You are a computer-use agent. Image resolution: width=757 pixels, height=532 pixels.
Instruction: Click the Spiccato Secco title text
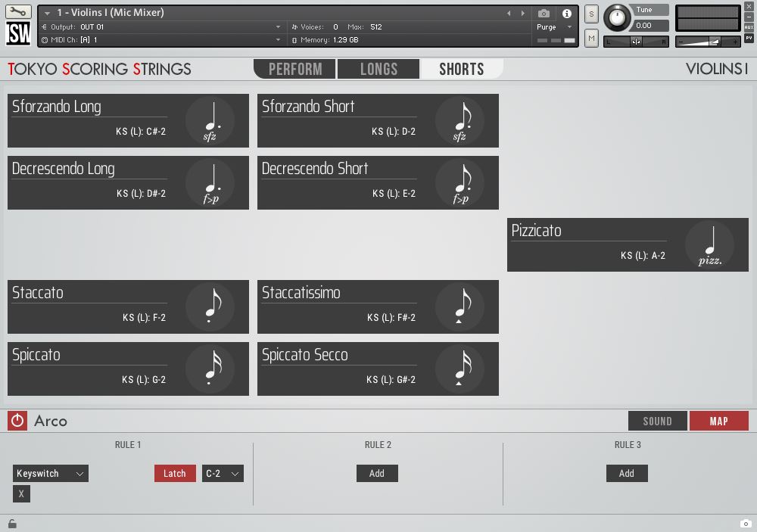pyautogui.click(x=304, y=355)
